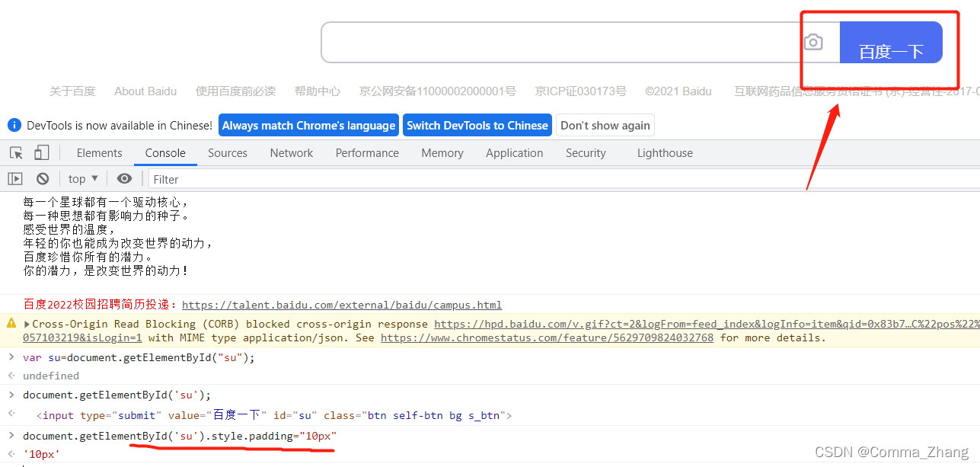Expand the CORB warning message triangle
Screen dimensions: 980x467
point(27,324)
